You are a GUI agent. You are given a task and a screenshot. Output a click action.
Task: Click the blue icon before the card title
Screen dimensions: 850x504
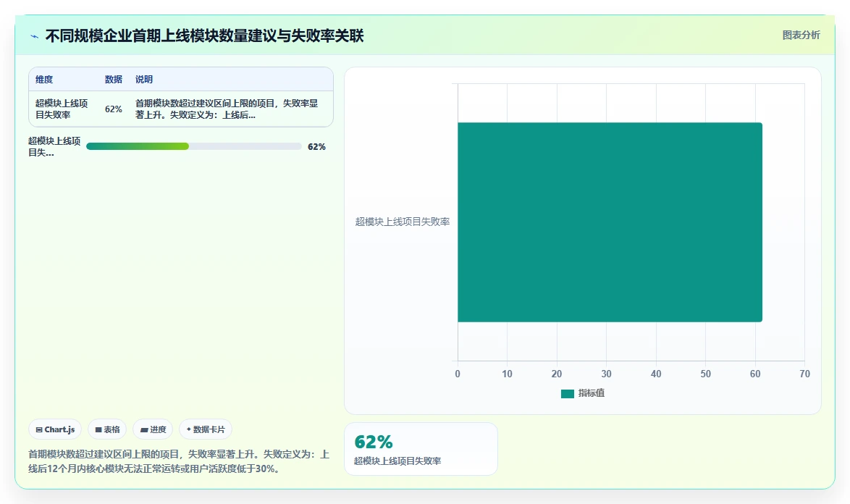pyautogui.click(x=34, y=36)
